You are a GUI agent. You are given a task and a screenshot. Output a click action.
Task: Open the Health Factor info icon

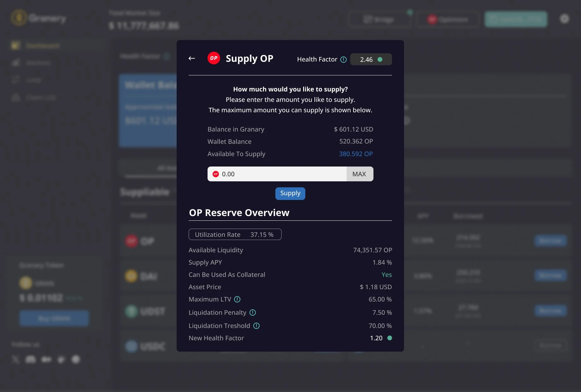[x=343, y=59]
